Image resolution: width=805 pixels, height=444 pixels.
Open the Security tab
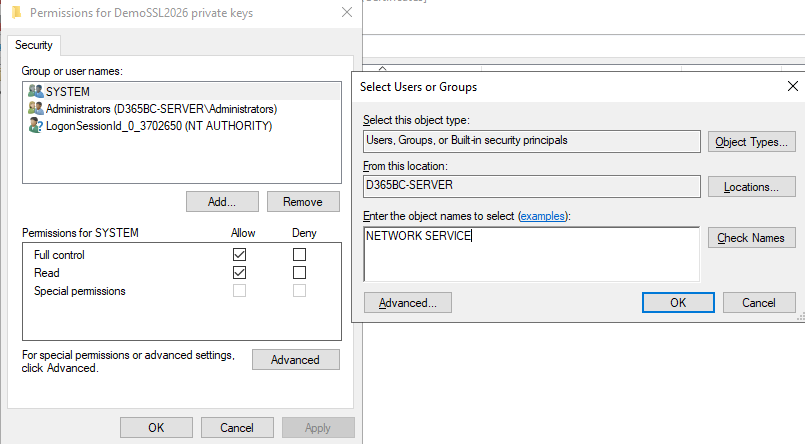coord(34,45)
